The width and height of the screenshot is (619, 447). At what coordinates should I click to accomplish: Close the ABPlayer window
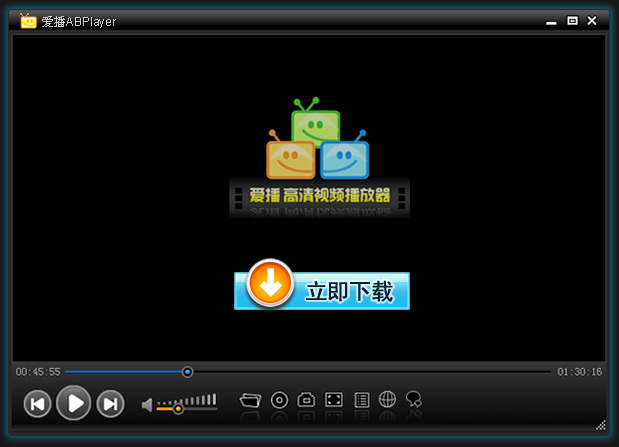592,21
